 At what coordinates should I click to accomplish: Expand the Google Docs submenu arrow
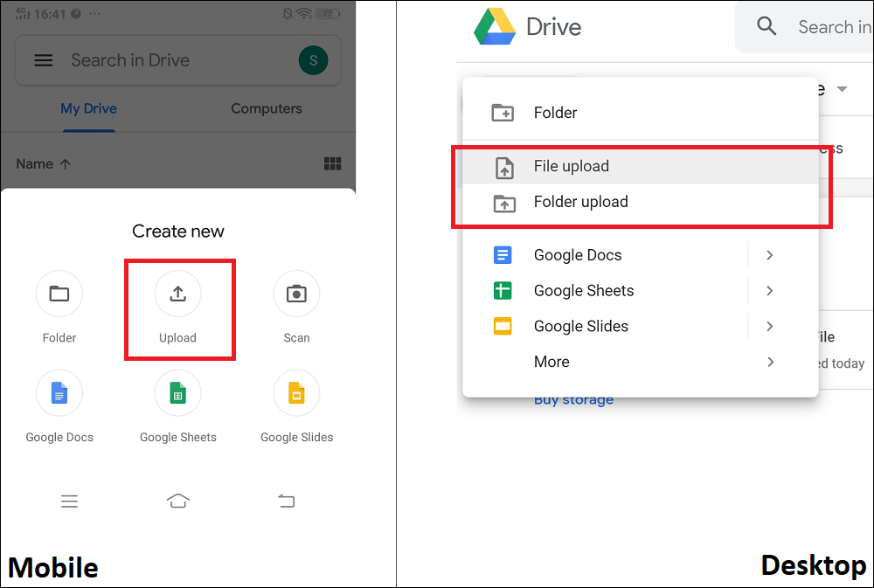[x=770, y=255]
